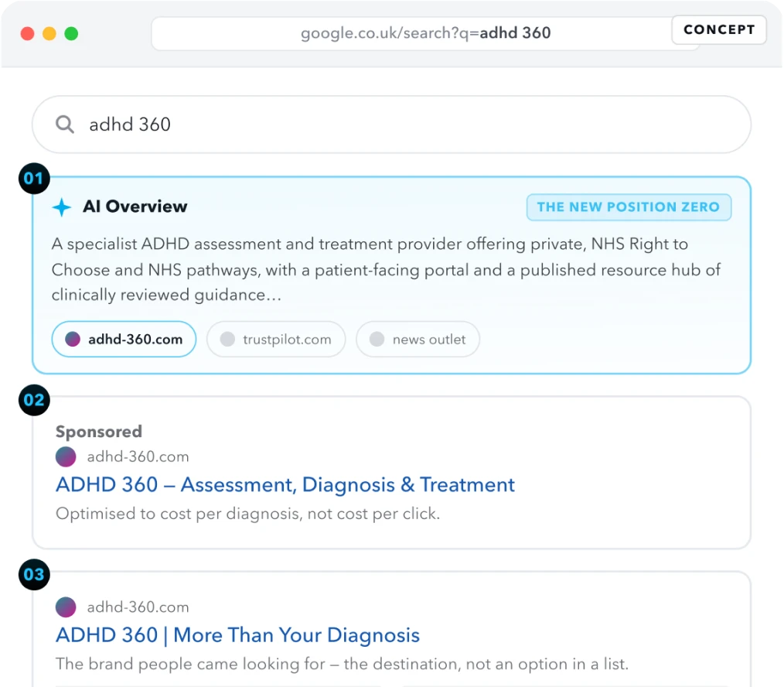
Task: Click the adhd 360 search input field
Action: [391, 125]
